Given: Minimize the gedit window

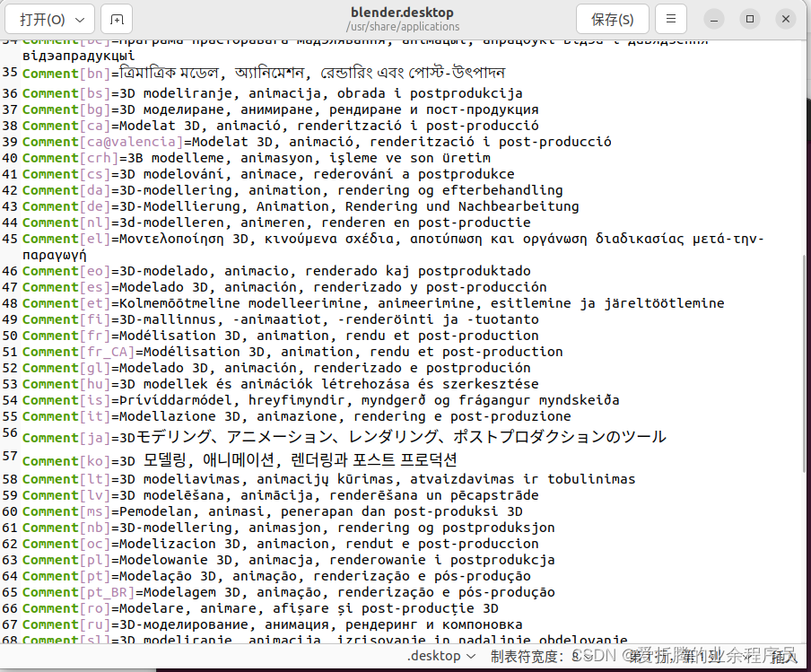Looking at the screenshot, I should click(714, 19).
